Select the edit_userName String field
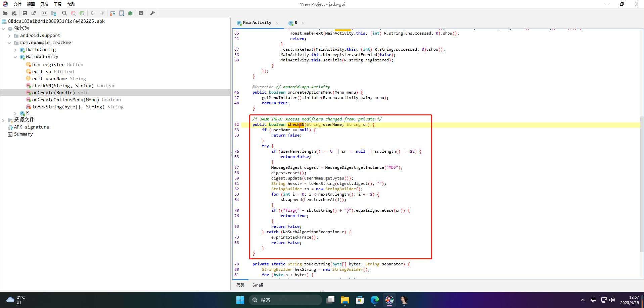Viewport: 644px width, 308px height. [x=59, y=79]
